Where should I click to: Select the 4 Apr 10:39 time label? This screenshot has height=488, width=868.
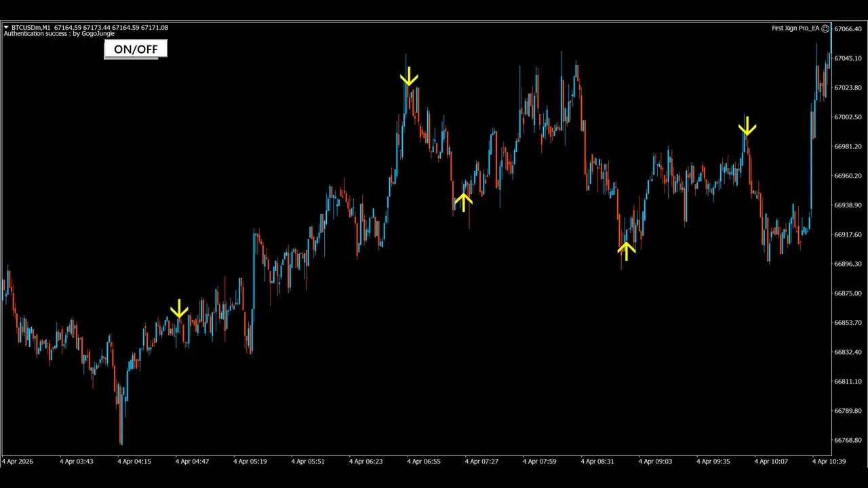[x=829, y=462]
